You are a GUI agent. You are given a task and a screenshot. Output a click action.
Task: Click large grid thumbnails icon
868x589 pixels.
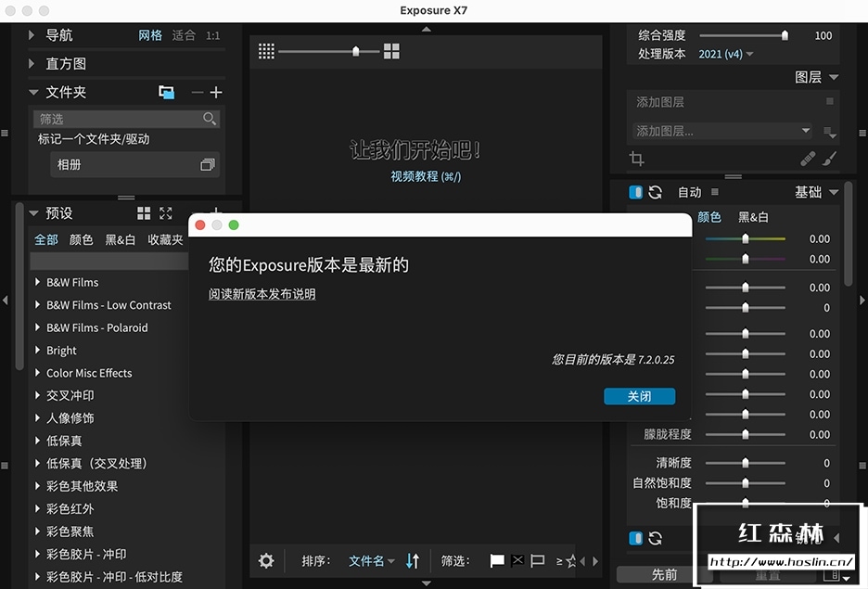(391, 52)
